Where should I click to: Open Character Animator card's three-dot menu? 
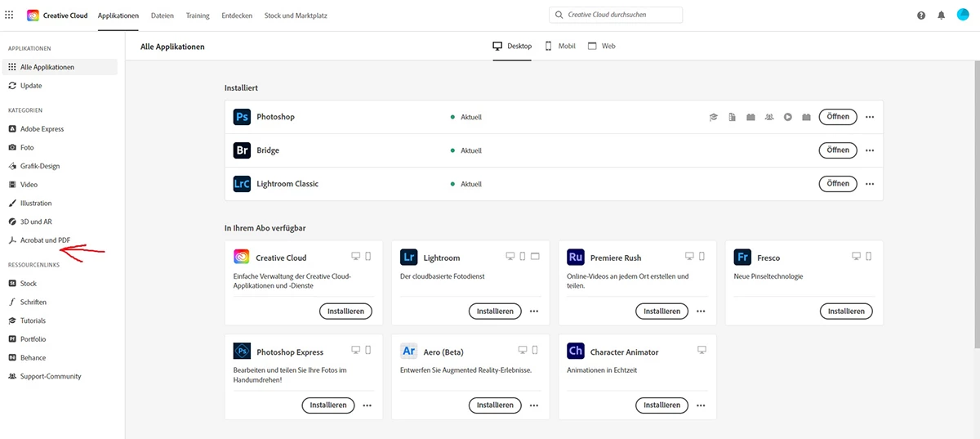tap(701, 405)
